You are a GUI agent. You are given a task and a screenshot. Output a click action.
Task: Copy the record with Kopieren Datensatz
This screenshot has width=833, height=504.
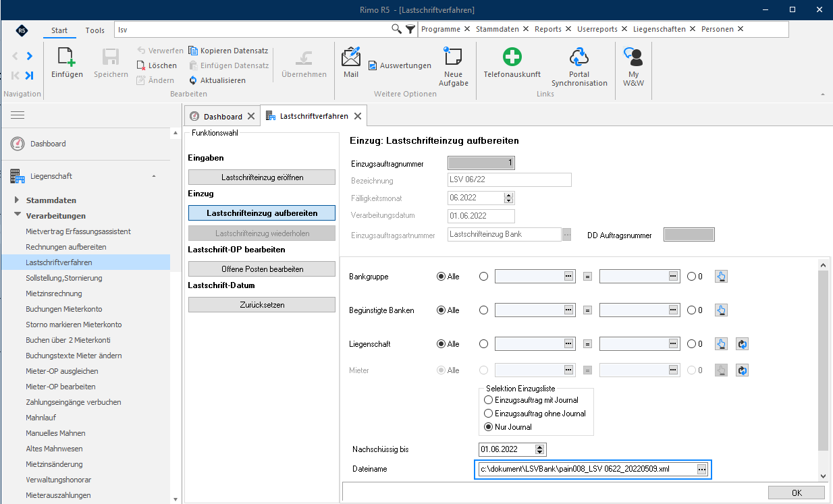[x=228, y=51]
